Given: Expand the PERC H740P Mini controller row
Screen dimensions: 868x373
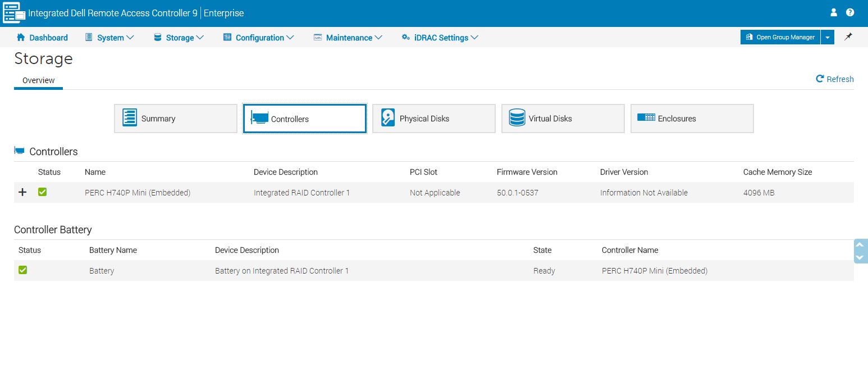Looking at the screenshot, I should [x=22, y=192].
